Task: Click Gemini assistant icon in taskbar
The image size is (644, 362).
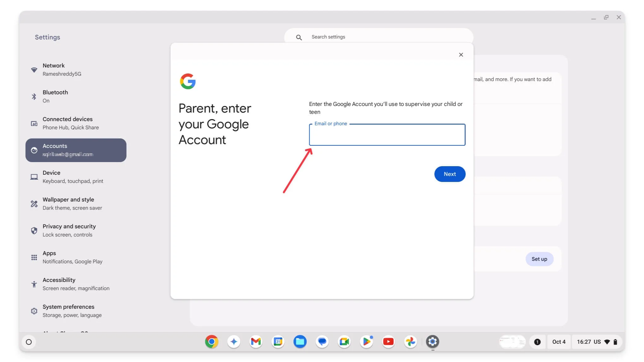Action: 233,342
